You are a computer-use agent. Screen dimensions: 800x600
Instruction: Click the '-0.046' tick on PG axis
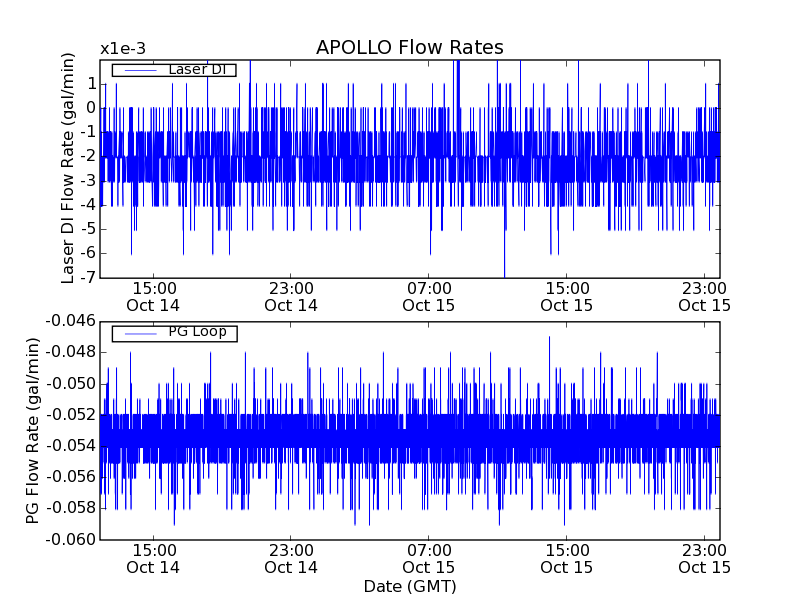tap(71, 321)
